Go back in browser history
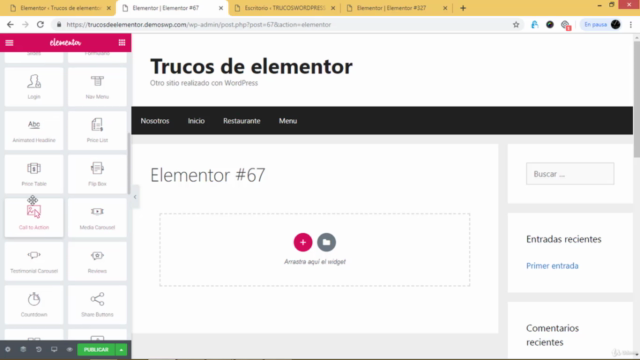This screenshot has height=360, width=640. point(10,24)
